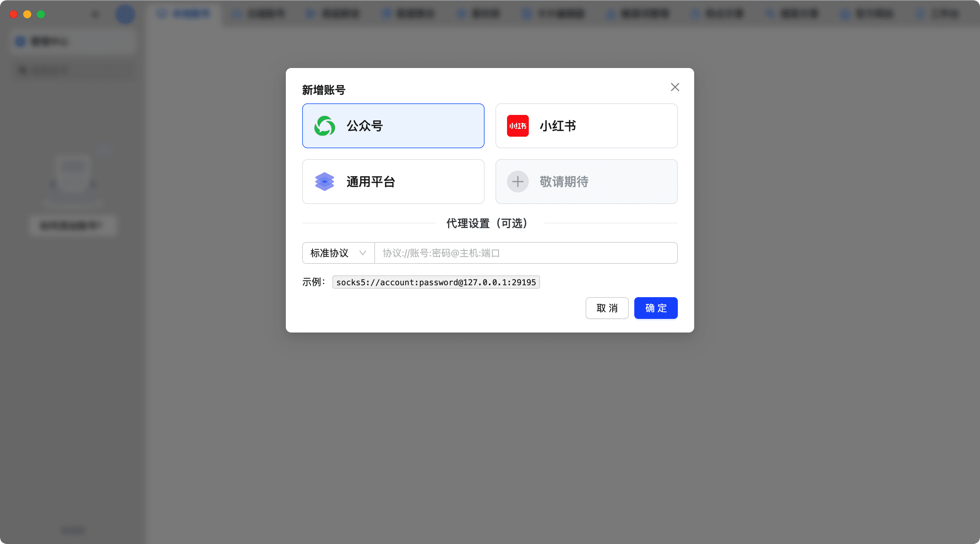Click the purple stacked-layers 通用平台 icon
980x544 pixels.
[325, 182]
